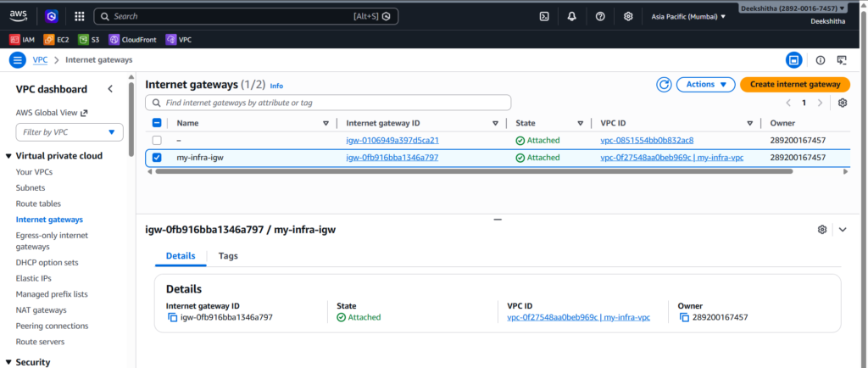
Task: Uncheck the my-infra-igw row checkbox
Action: (157, 158)
